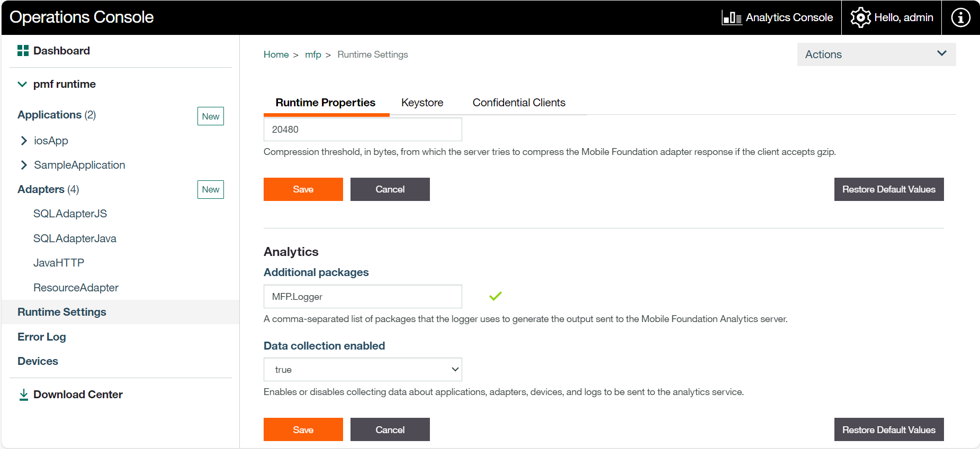Click the green checkmark beside Additional packages
Screen dimensions: 980x449
[495, 296]
